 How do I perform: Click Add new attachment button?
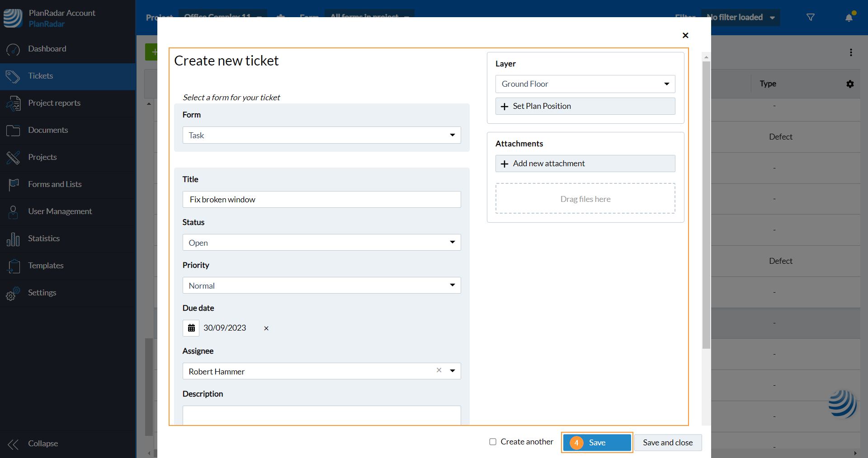coord(585,164)
